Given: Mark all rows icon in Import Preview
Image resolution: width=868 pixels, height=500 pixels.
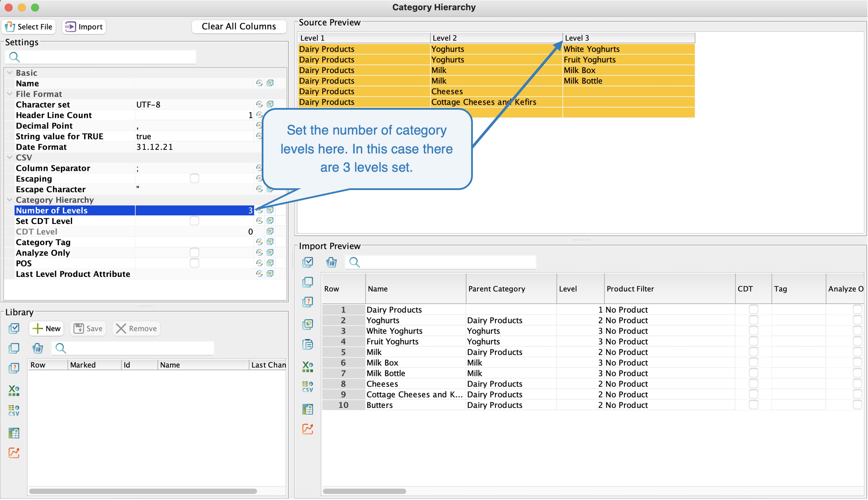Looking at the screenshot, I should click(308, 262).
